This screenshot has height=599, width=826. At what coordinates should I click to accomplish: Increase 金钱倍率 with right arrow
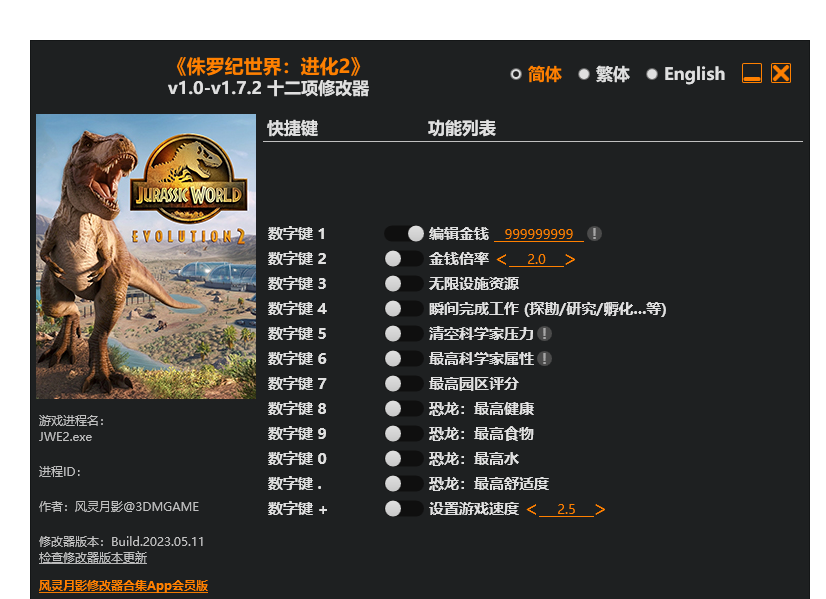pyautogui.click(x=570, y=259)
